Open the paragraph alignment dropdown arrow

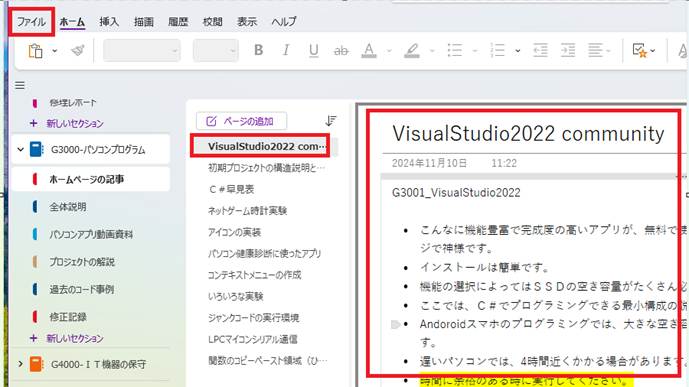coord(609,51)
